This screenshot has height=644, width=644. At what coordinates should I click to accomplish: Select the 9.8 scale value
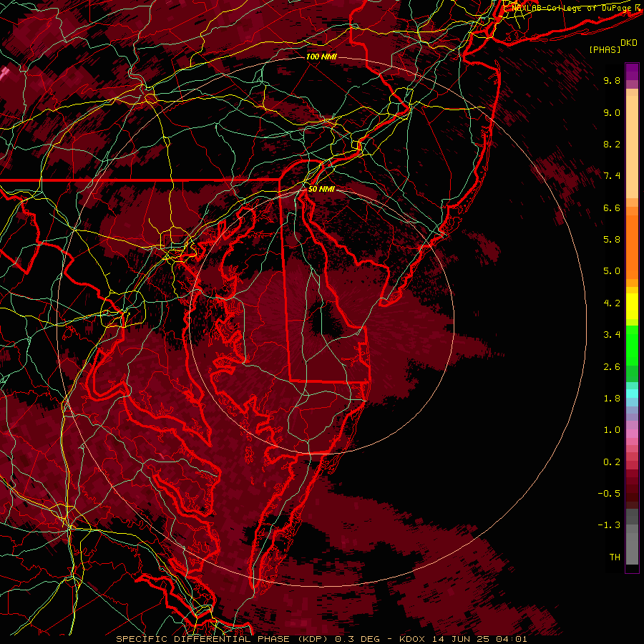click(x=612, y=80)
